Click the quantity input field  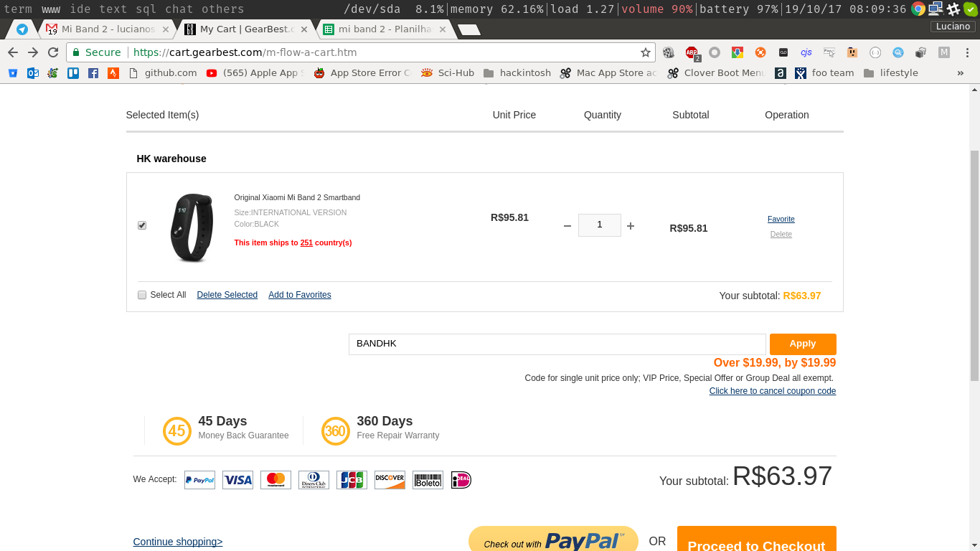(x=600, y=225)
